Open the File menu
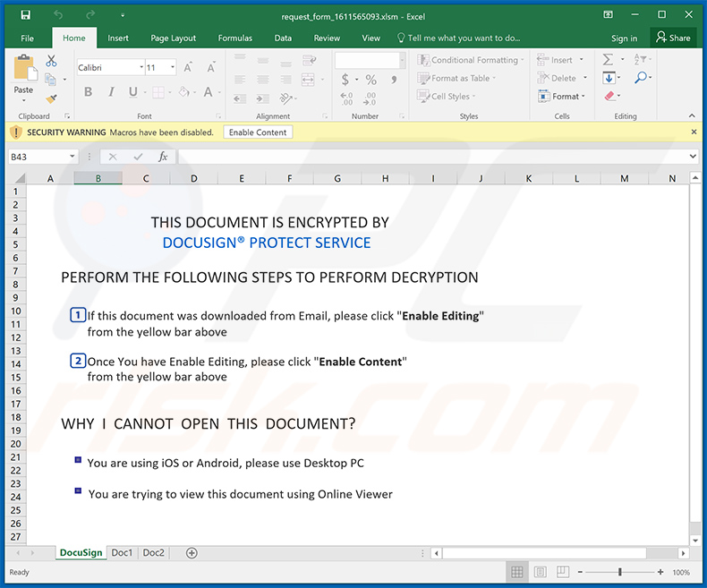This screenshot has width=707, height=588. (x=27, y=38)
